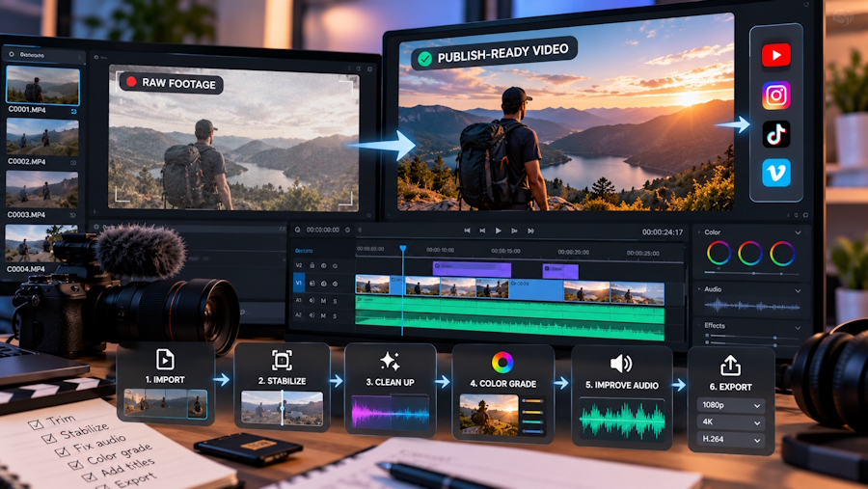Toggle the V2 track lock
The width and height of the screenshot is (868, 489).
point(312,266)
